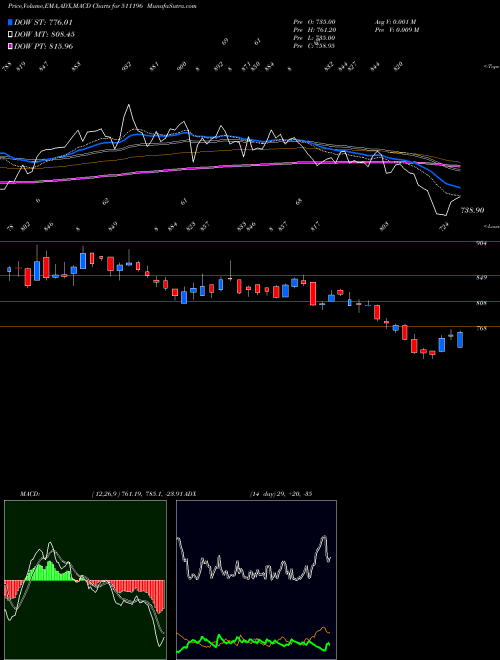Click the MACD (12,26,9) values text
This screenshot has height=660, width=500.
click(139, 493)
